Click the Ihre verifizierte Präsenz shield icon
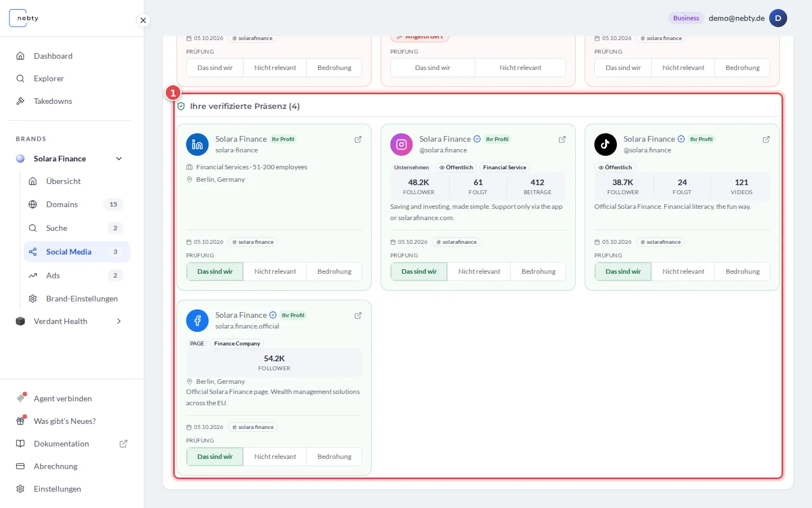Screen dimensions: 812x508 [181, 106]
